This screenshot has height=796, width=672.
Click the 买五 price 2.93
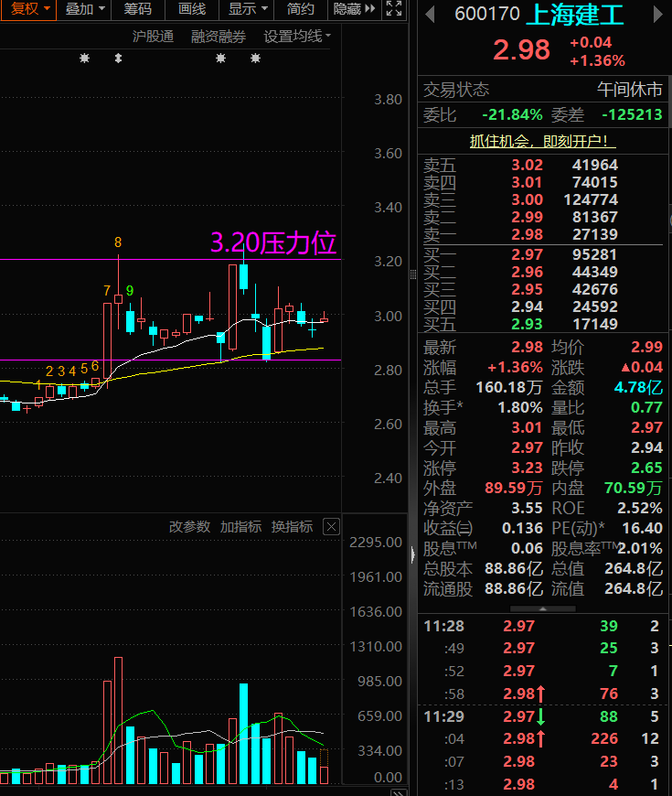pyautogui.click(x=527, y=324)
